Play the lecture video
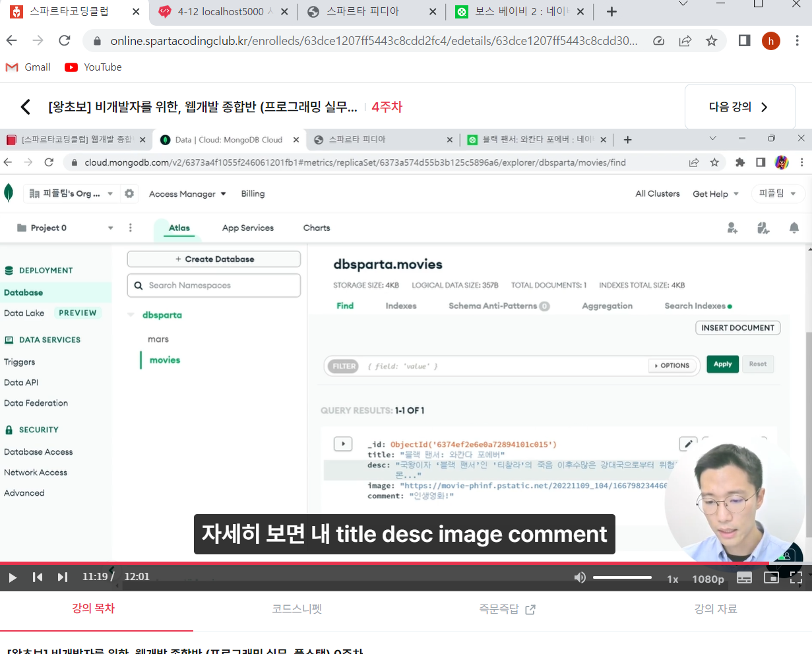The image size is (812, 654). pos(13,577)
